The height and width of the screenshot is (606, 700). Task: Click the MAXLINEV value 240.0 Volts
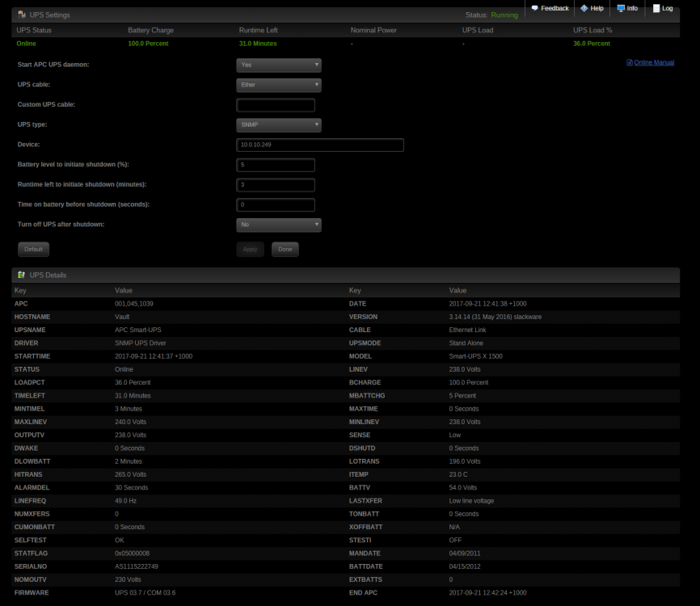(x=130, y=422)
